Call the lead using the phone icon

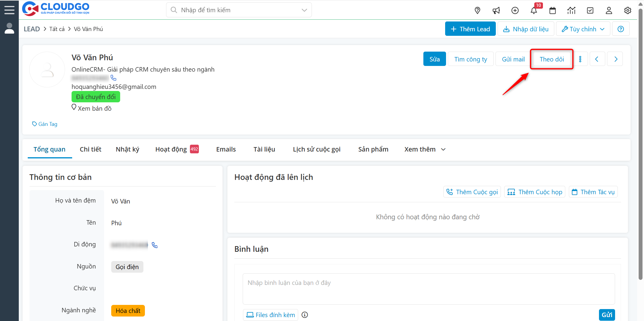click(114, 78)
